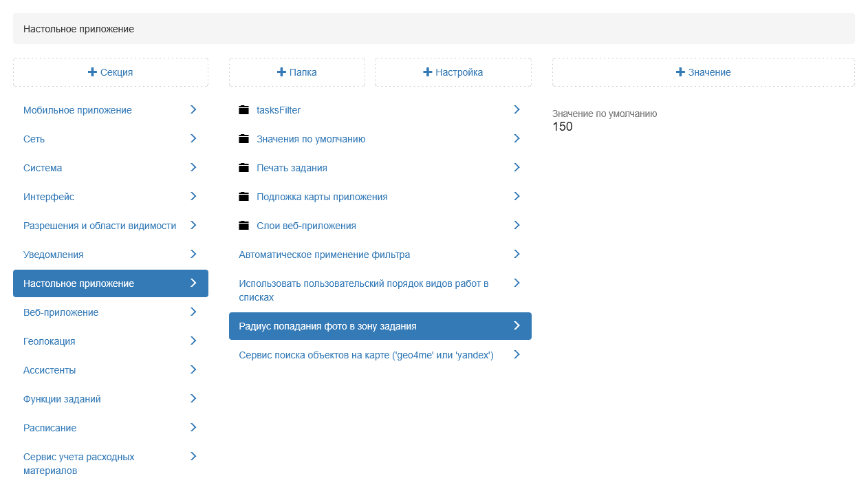Open the Веб-приложение section link
This screenshot has width=868, height=496.
point(61,312)
